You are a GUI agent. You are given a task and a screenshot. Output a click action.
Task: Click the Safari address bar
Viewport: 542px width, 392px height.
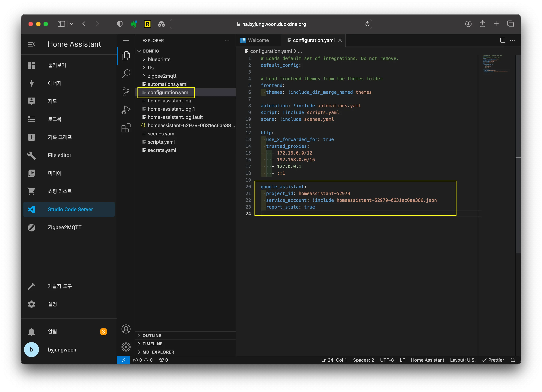click(x=271, y=24)
